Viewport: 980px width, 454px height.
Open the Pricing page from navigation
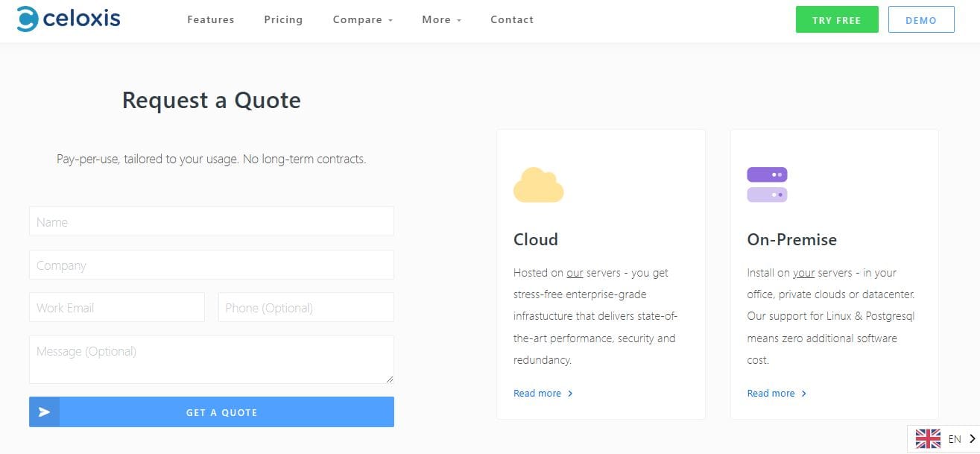283,20
